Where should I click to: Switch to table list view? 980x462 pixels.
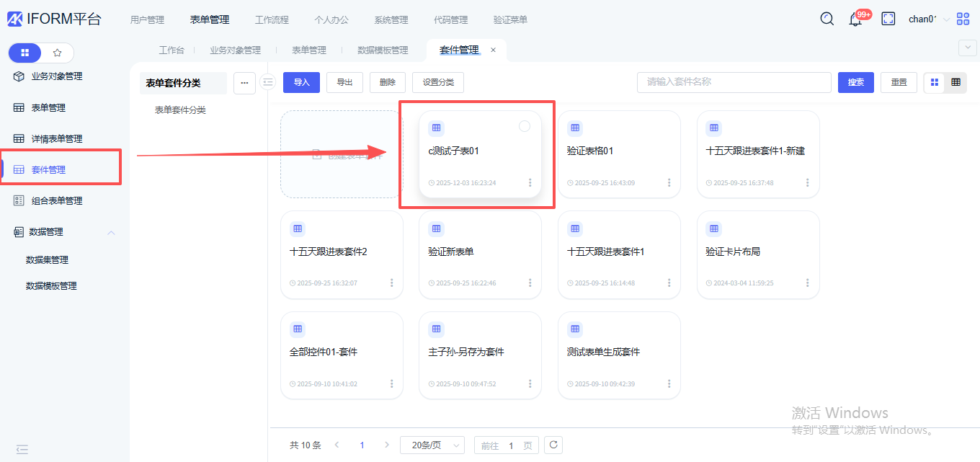pos(955,82)
